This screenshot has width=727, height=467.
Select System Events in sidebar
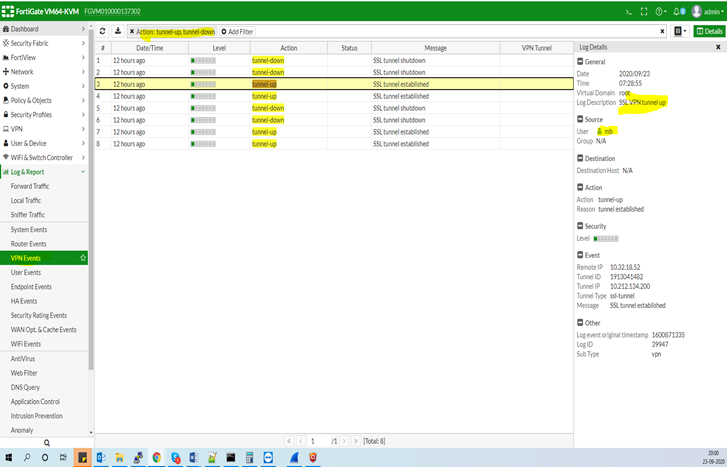pyautogui.click(x=29, y=229)
